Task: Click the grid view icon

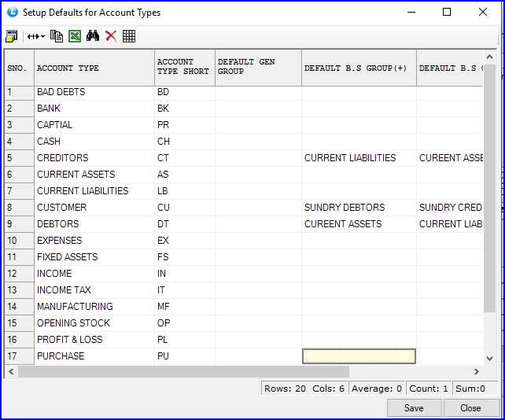Action: pos(129,36)
